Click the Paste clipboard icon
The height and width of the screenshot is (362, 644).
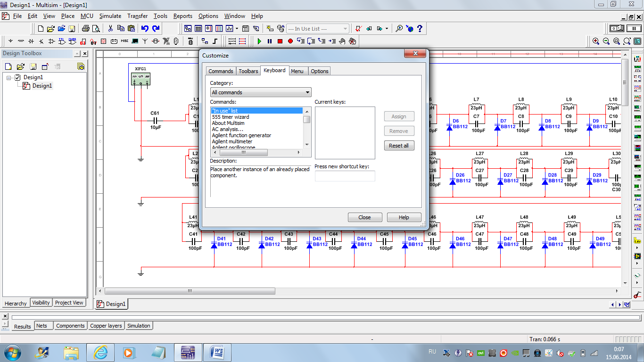(x=132, y=28)
